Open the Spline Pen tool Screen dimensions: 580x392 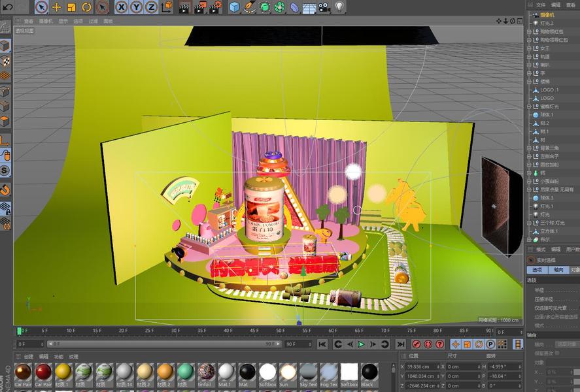click(249, 7)
